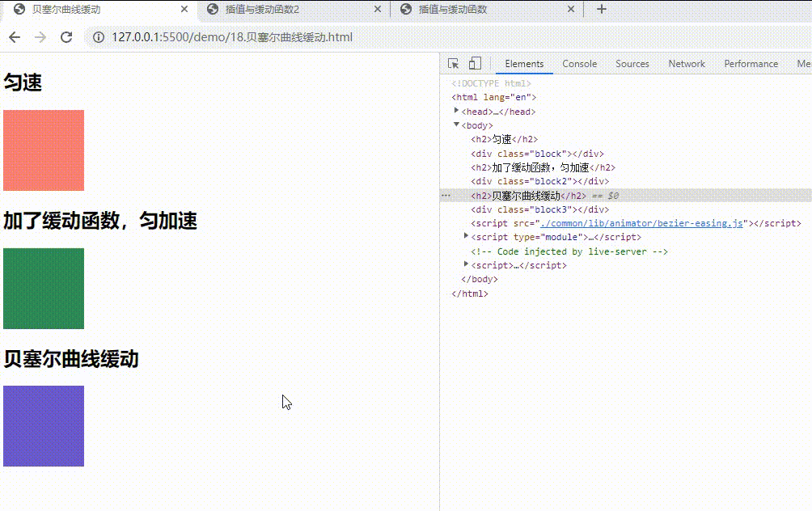812x511 pixels.
Task: Select the inspect element picker icon
Action: tap(453, 63)
